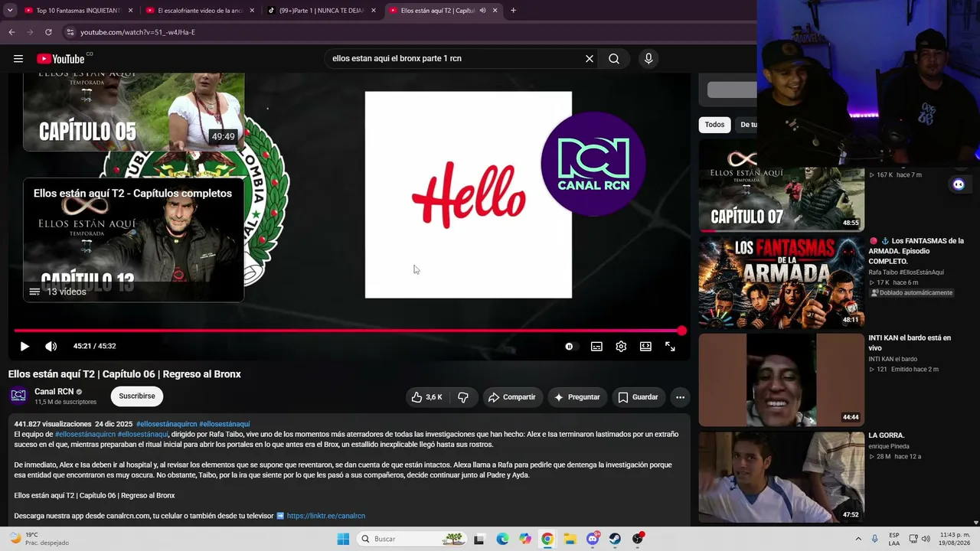Play the video

pyautogui.click(x=24, y=347)
